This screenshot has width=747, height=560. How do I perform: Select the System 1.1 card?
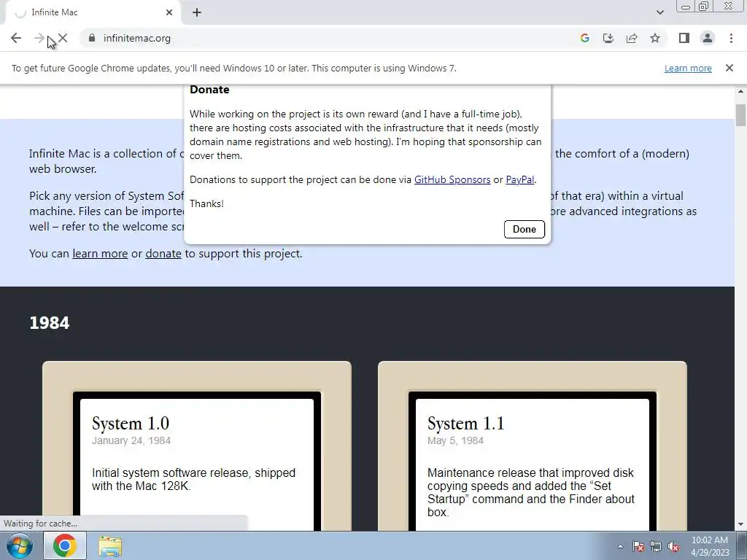(x=532, y=446)
